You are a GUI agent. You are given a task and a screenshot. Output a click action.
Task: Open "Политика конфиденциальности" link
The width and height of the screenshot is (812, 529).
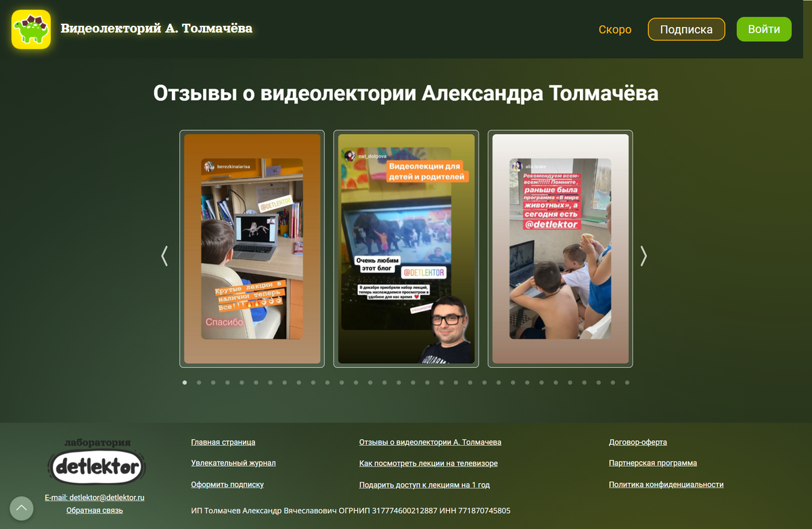click(666, 485)
